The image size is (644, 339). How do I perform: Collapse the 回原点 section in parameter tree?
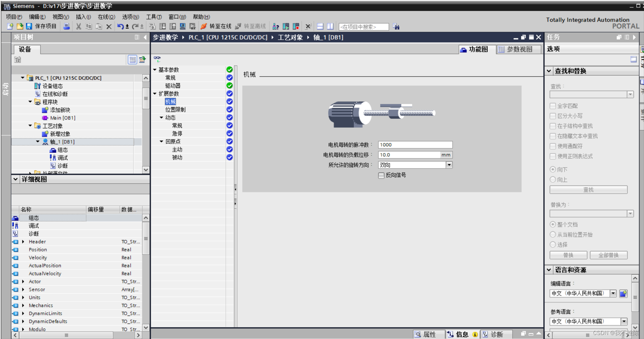161,141
